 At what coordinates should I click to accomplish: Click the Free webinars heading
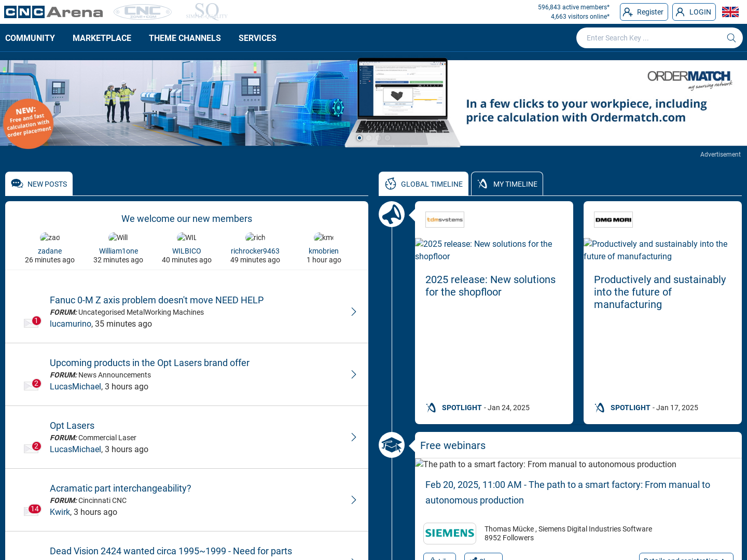tap(453, 445)
